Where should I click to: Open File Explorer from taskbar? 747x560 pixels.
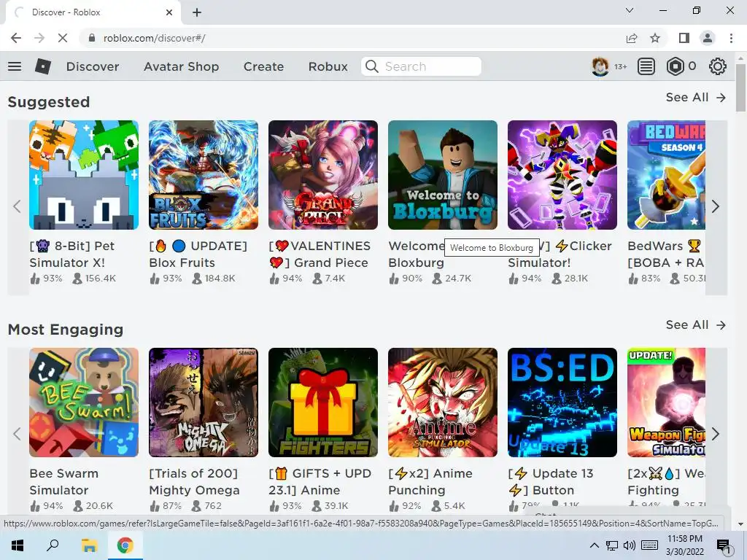88,545
